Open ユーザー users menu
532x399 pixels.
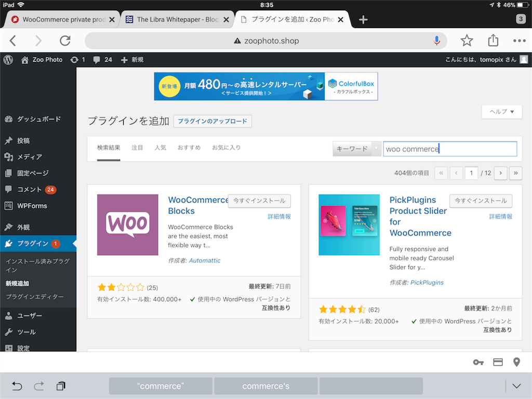coord(38,315)
